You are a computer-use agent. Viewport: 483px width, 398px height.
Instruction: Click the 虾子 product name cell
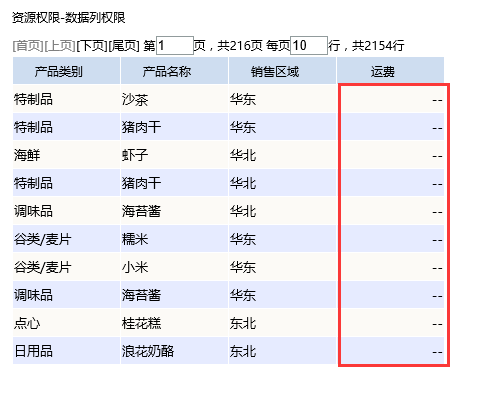pyautogui.click(x=174, y=155)
